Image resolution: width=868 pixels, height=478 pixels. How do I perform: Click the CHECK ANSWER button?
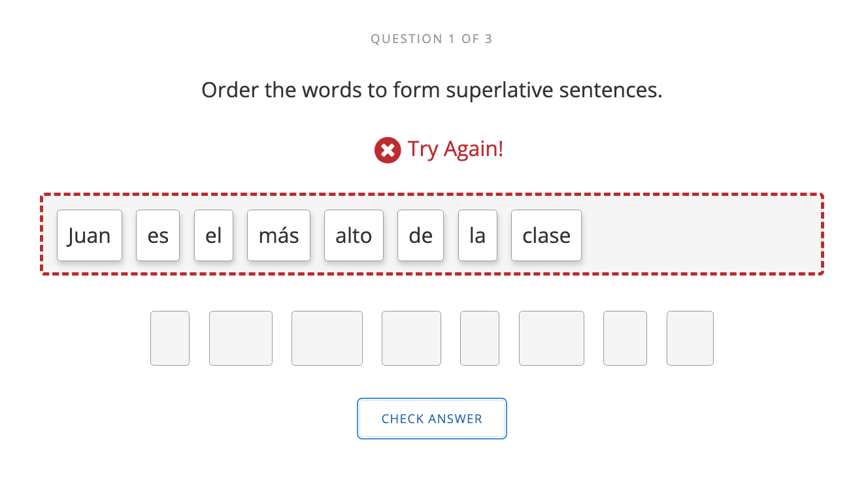click(431, 419)
